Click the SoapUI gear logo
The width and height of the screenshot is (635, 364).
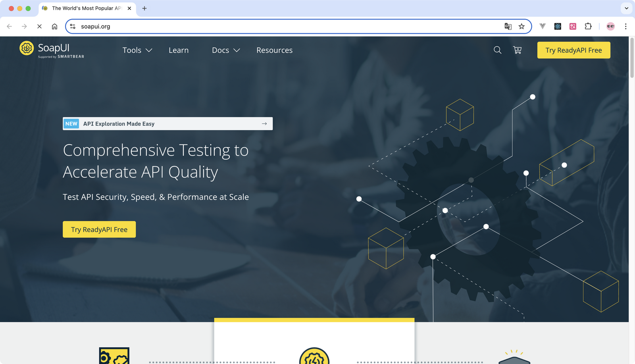point(26,48)
